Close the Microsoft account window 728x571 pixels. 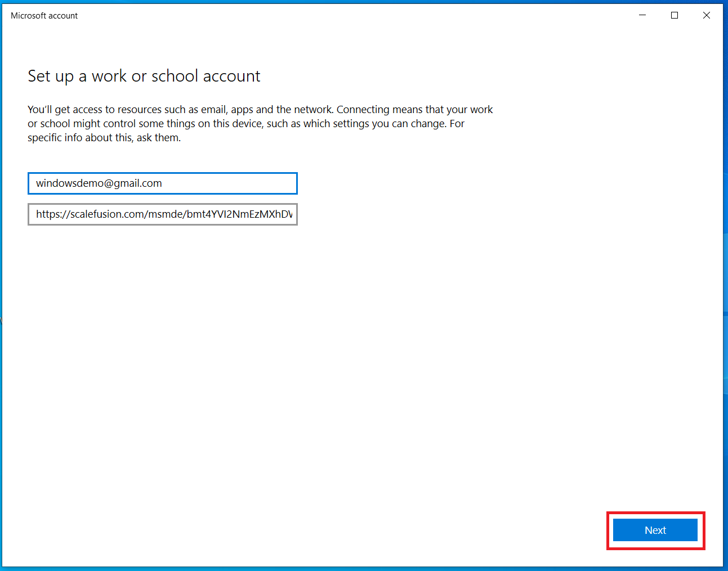(707, 15)
